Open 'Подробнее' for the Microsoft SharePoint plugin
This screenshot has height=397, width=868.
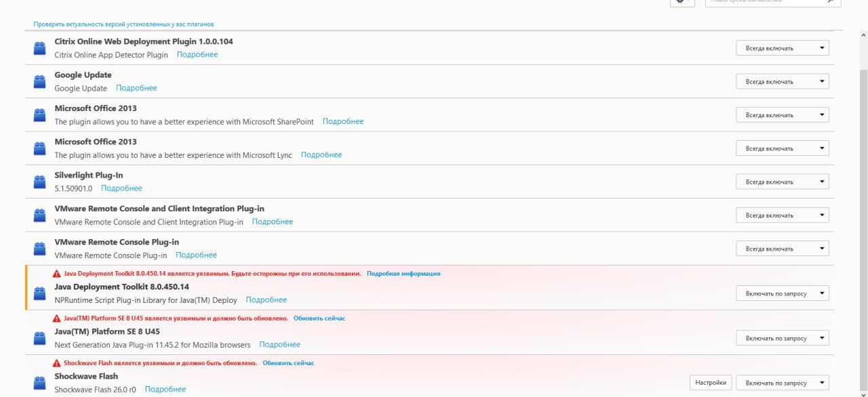pos(343,122)
